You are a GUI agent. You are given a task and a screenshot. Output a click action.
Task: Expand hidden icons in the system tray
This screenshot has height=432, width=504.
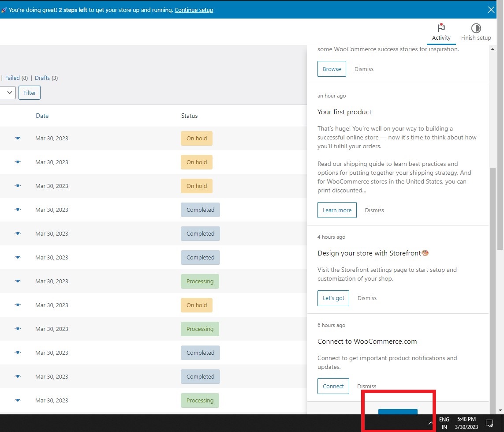tap(431, 423)
